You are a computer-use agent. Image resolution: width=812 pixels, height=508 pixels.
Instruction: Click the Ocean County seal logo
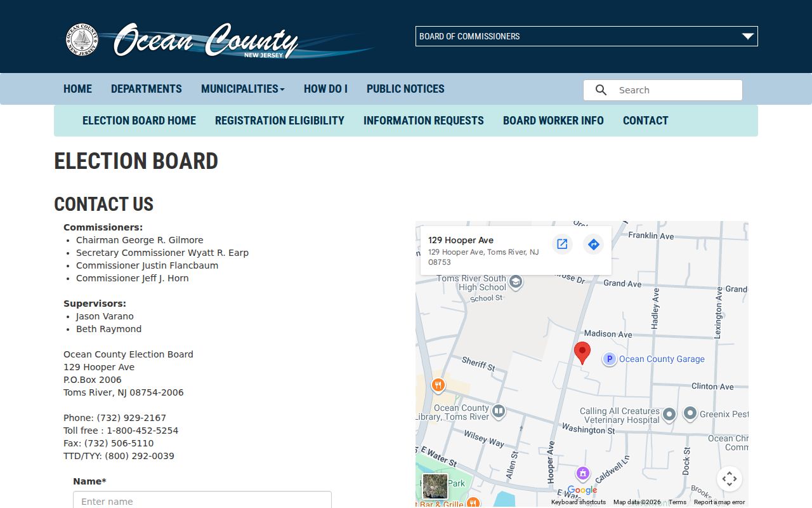(x=82, y=39)
